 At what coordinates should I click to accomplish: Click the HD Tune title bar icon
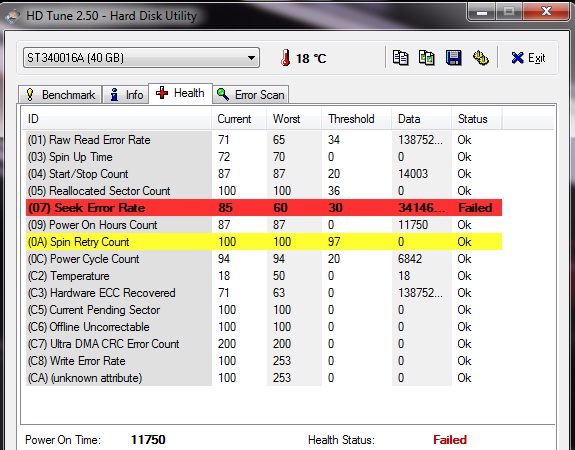coord(12,16)
